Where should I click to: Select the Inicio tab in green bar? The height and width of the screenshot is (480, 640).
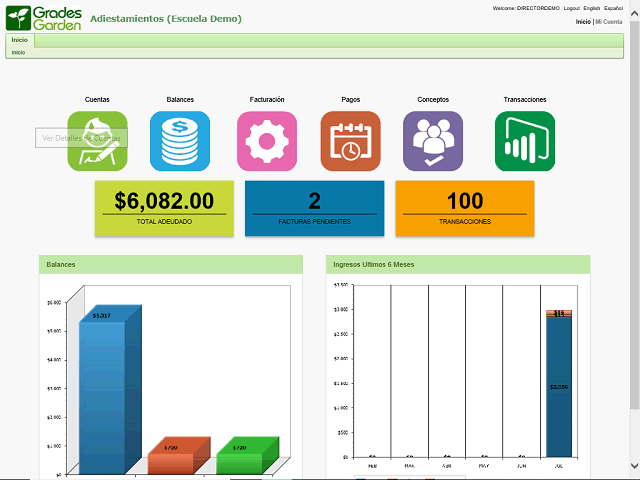click(20, 40)
